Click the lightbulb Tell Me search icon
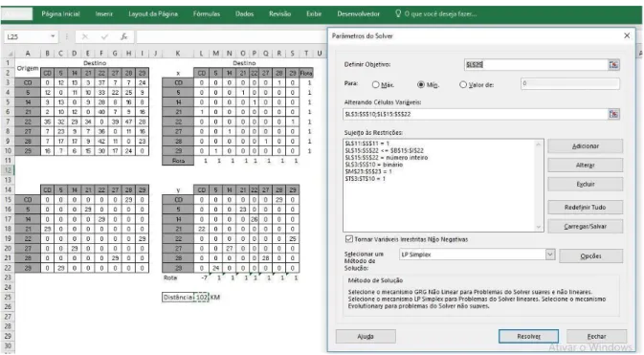Image resolution: width=644 pixels, height=355 pixels. click(x=397, y=13)
